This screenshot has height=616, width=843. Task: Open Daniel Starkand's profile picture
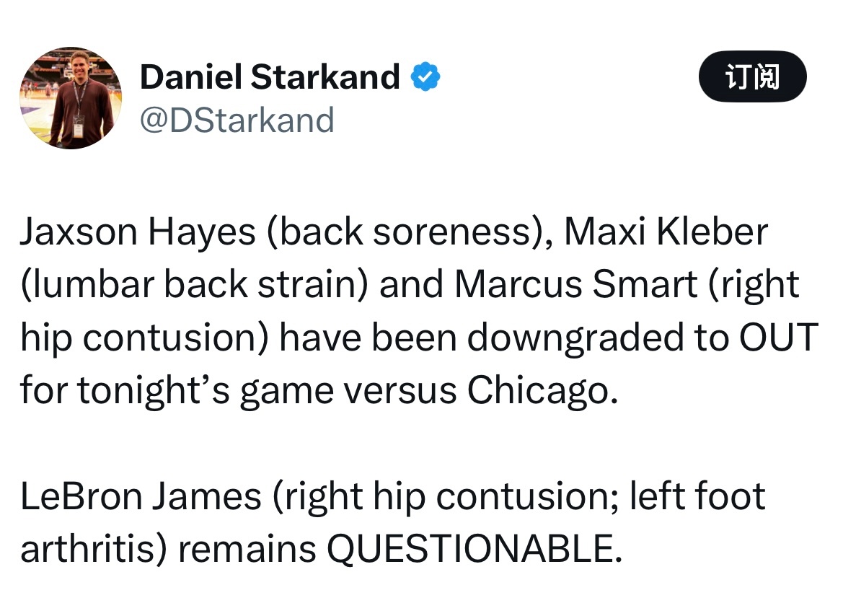(x=71, y=98)
